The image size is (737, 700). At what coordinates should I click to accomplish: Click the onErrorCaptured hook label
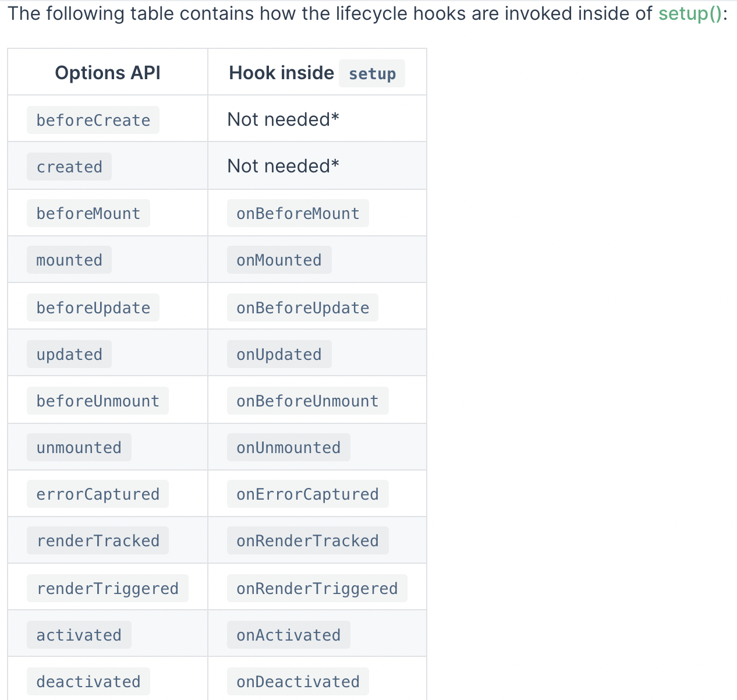307,494
